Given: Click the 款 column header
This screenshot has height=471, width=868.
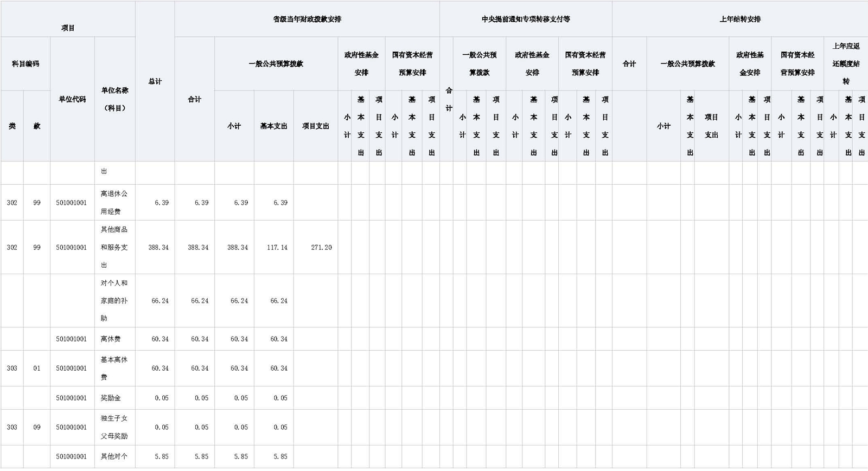Looking at the screenshot, I should 37,126.
